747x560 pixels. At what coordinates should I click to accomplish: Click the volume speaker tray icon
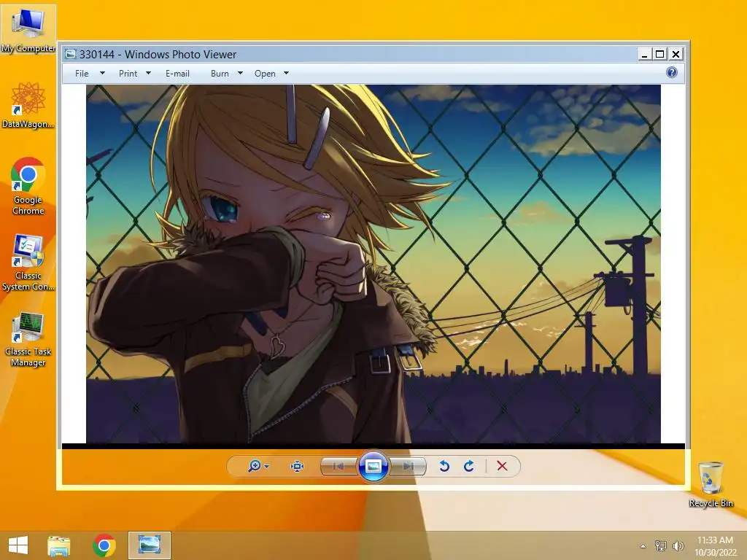pos(678,545)
